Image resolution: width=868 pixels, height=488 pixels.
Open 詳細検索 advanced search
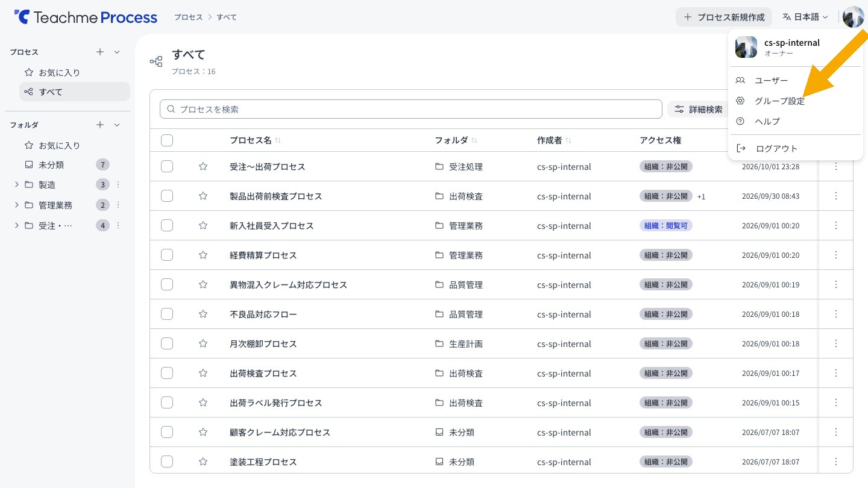click(698, 109)
